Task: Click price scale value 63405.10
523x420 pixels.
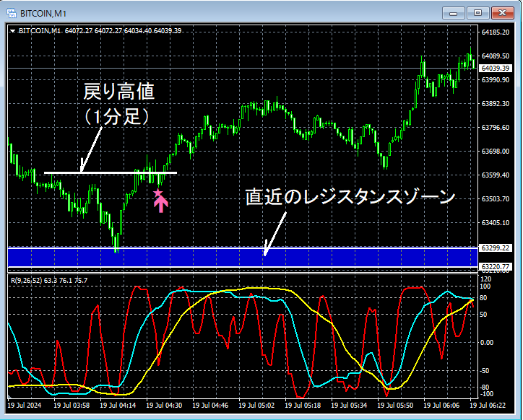Action: (496, 223)
